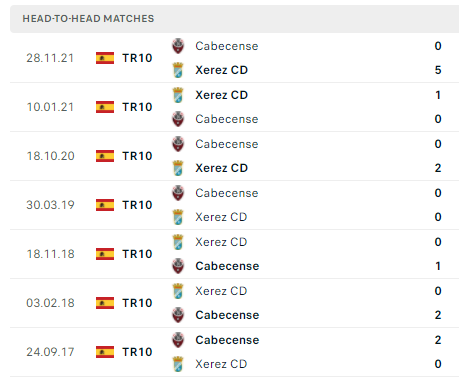Screen dimensions: 459x383
Task: Click Spain flag in the 18.10.20 row
Action: (x=105, y=156)
